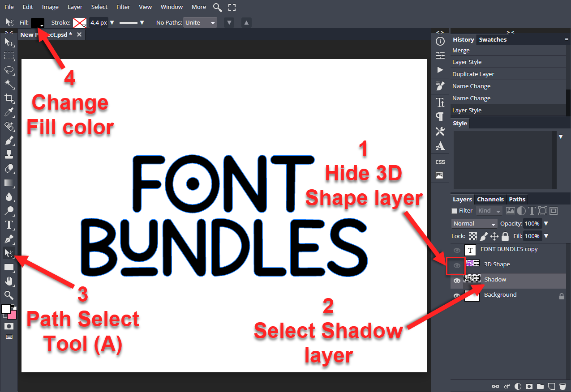Open the File menu
This screenshot has height=392, width=571.
9,7
